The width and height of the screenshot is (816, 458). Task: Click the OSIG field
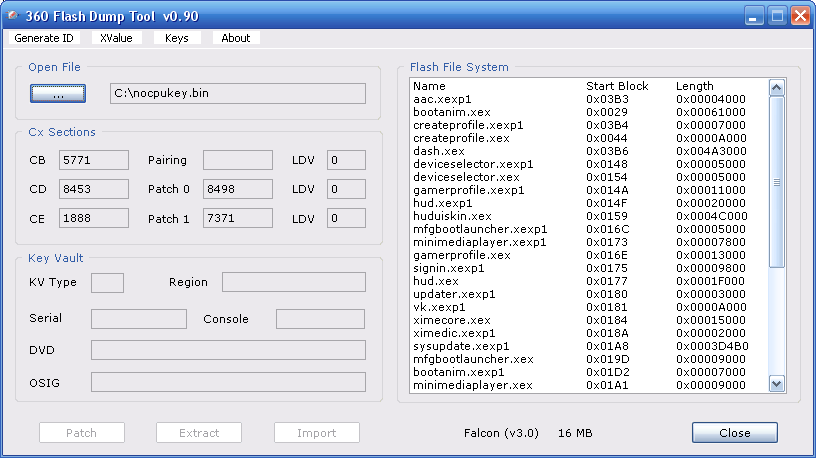click(x=228, y=382)
